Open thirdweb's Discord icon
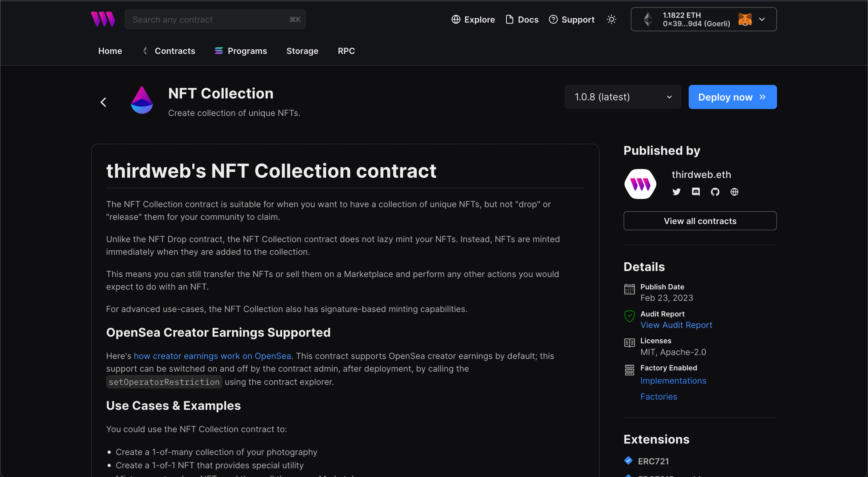Image resolution: width=868 pixels, height=477 pixels. click(x=696, y=192)
